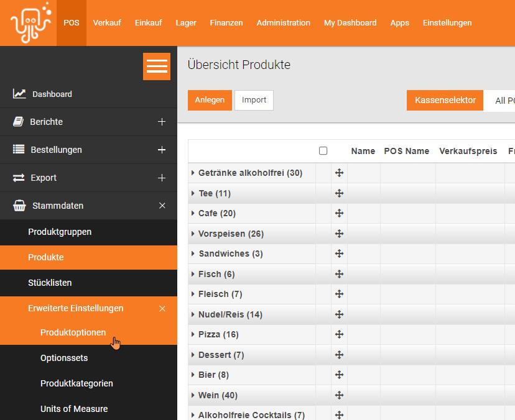The width and height of the screenshot is (515, 420).
Task: Expand the Berichte section plus icon
Action: tap(162, 122)
